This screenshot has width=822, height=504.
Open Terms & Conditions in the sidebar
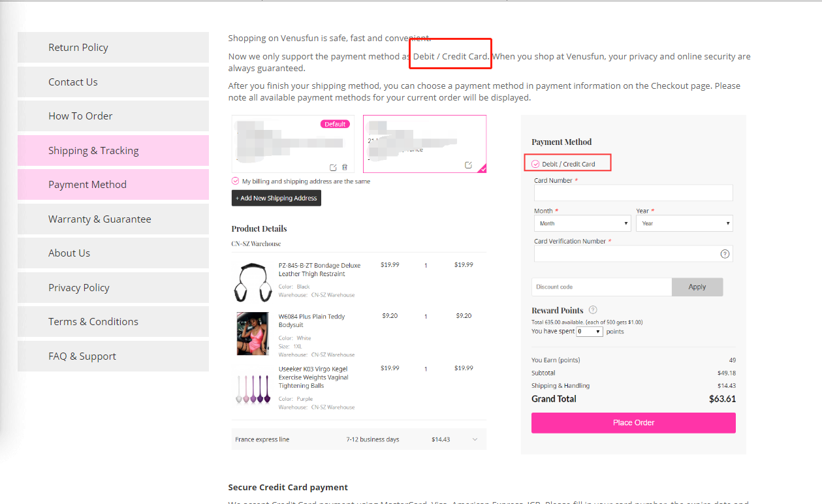tap(113, 322)
